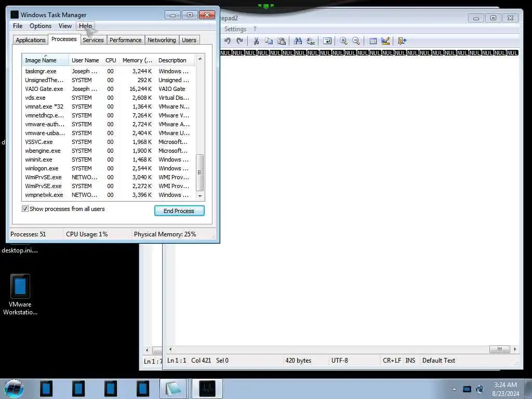
Task: Switch to the Services tab
Action: [x=93, y=40]
